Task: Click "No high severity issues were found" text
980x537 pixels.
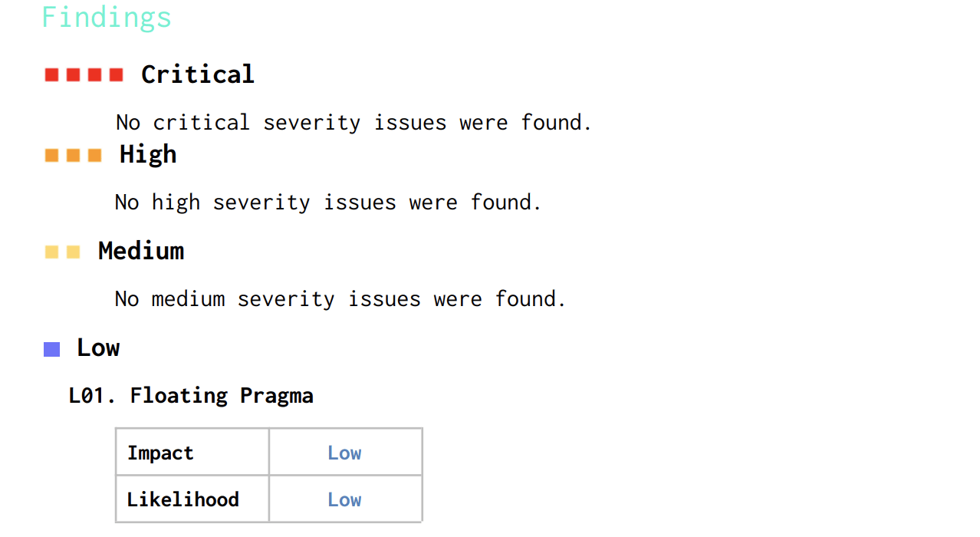Action: pos(328,203)
